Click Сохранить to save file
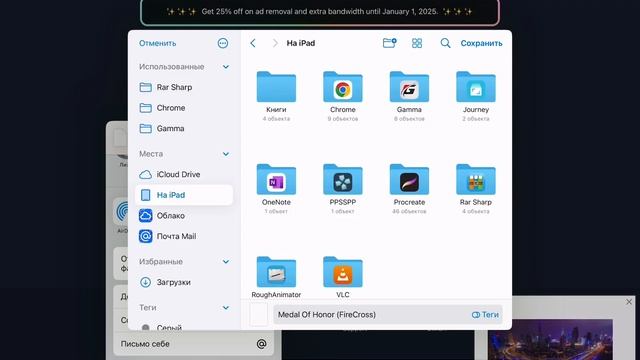The width and height of the screenshot is (640, 360). (x=481, y=43)
